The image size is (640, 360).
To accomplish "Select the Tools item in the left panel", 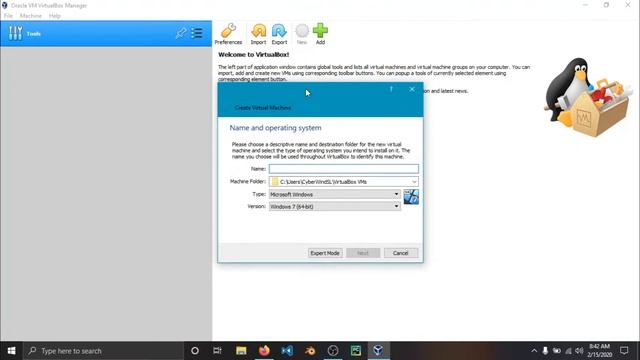I will point(106,33).
